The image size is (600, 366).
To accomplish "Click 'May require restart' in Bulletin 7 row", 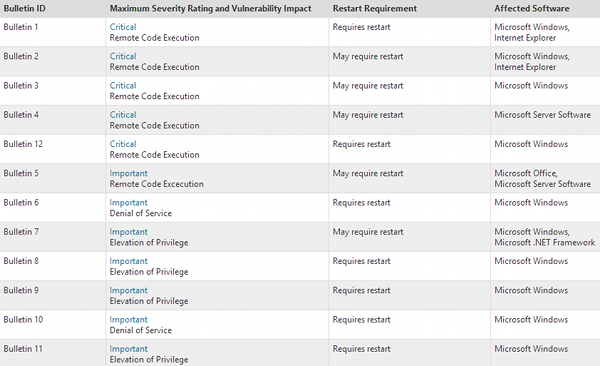I will (368, 232).
